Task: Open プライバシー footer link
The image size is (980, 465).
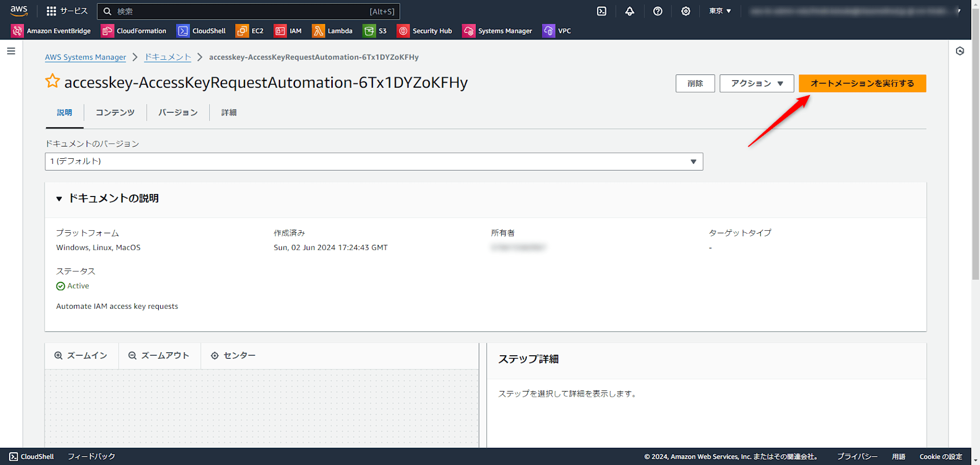Action: coord(857,457)
